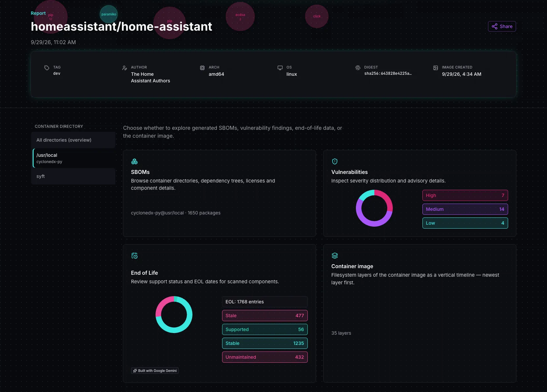The image size is (547, 392).
Task: Select All directories (overview) in sidebar
Action: pos(73,140)
